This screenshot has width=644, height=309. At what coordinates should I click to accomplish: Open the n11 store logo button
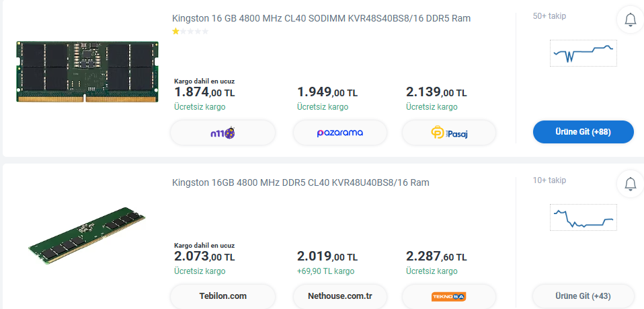pyautogui.click(x=223, y=133)
